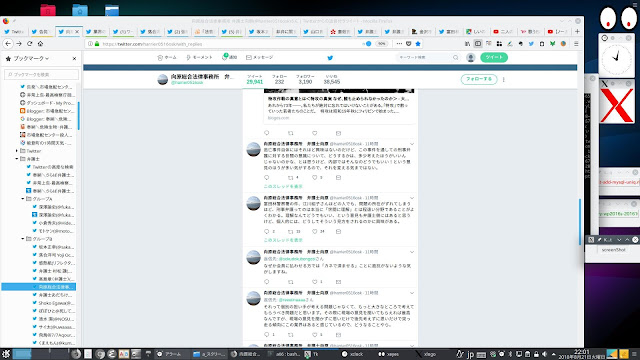Click the フォローする follow button
640x360 pixels.
pyautogui.click(x=479, y=79)
